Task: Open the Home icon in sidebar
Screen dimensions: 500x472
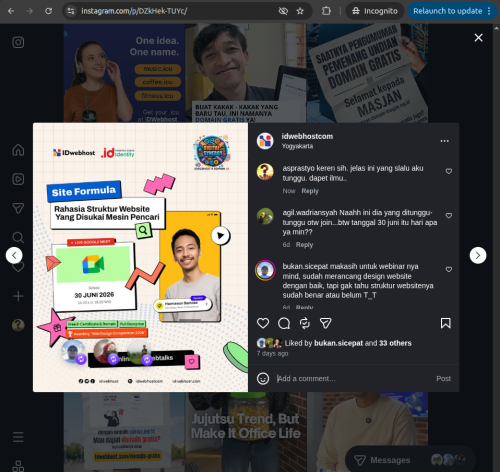Action: click(x=18, y=150)
